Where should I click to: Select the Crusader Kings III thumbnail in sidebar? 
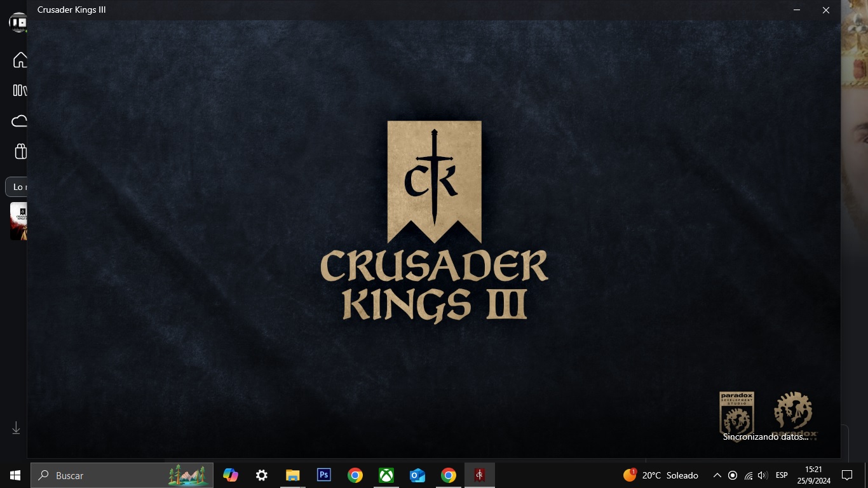18,220
